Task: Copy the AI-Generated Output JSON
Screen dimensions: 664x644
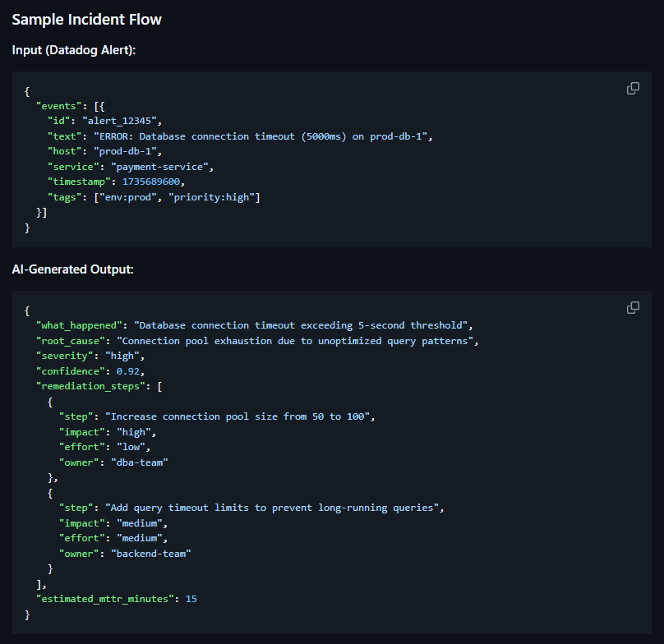Action: [633, 307]
